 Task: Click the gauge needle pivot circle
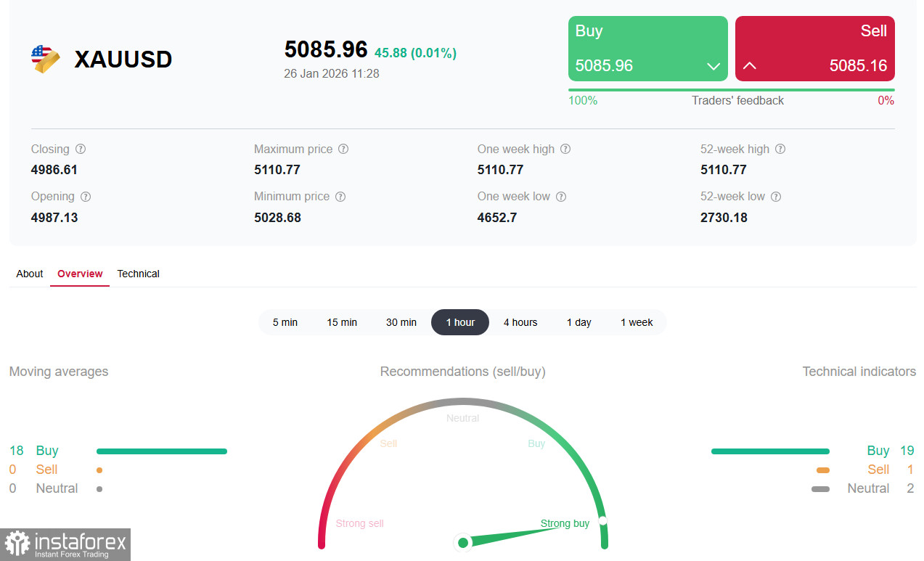coord(463,542)
